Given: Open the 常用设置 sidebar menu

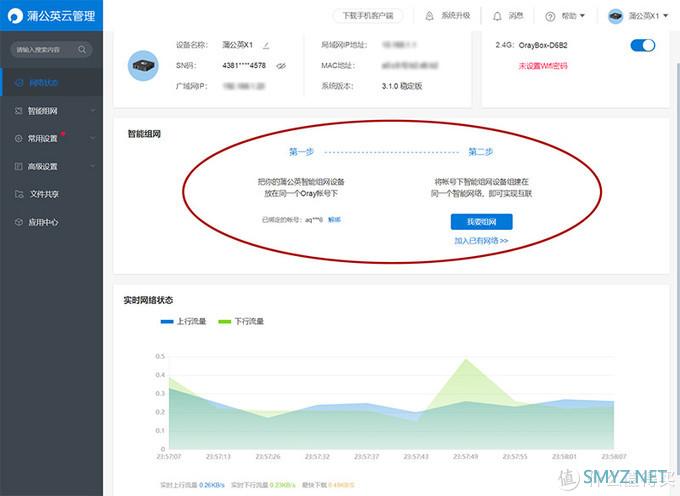Looking at the screenshot, I should click(x=52, y=138).
